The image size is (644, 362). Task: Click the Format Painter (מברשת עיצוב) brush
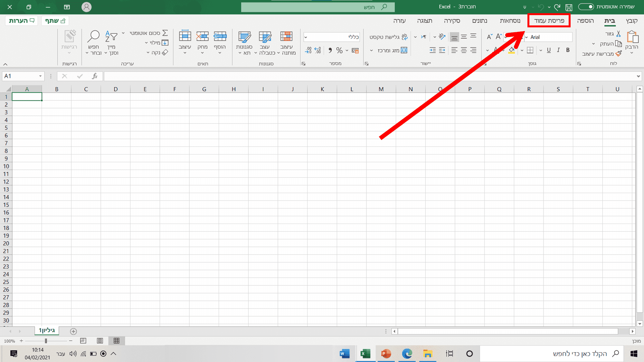[x=619, y=53]
